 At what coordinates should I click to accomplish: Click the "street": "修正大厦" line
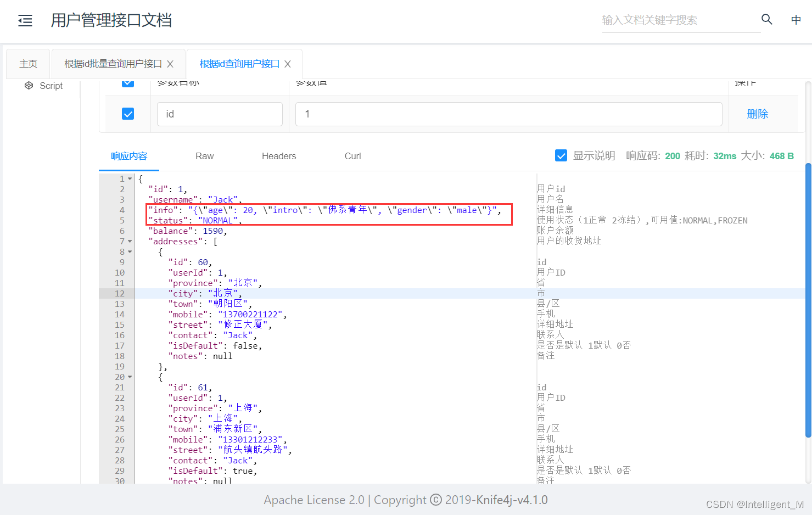(220, 325)
